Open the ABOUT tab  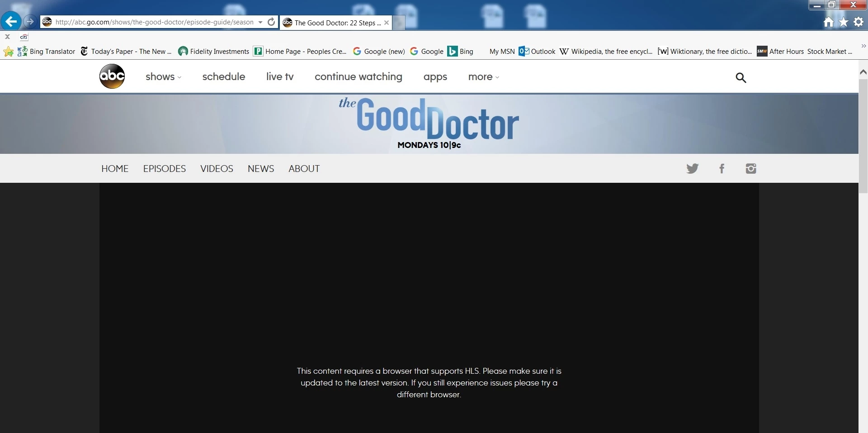pos(304,169)
